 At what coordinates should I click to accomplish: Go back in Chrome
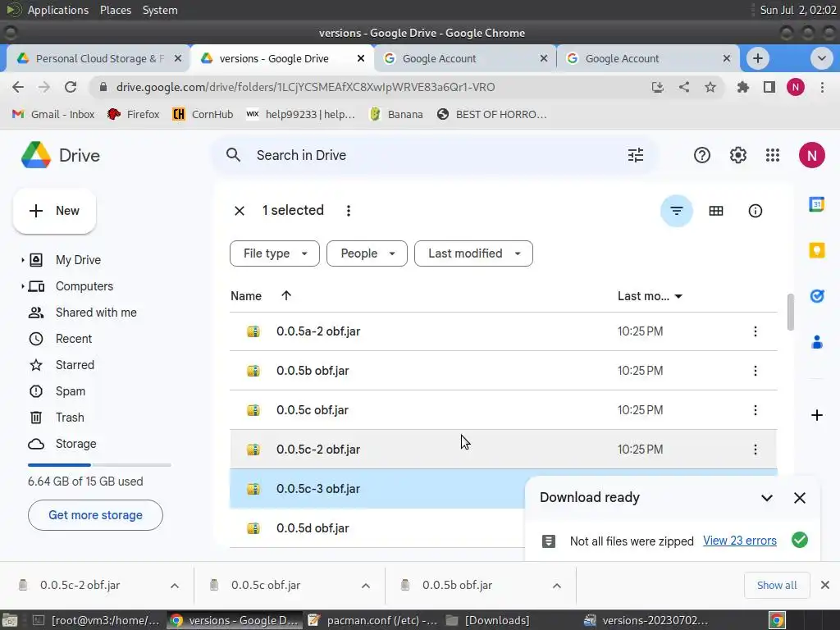18,87
